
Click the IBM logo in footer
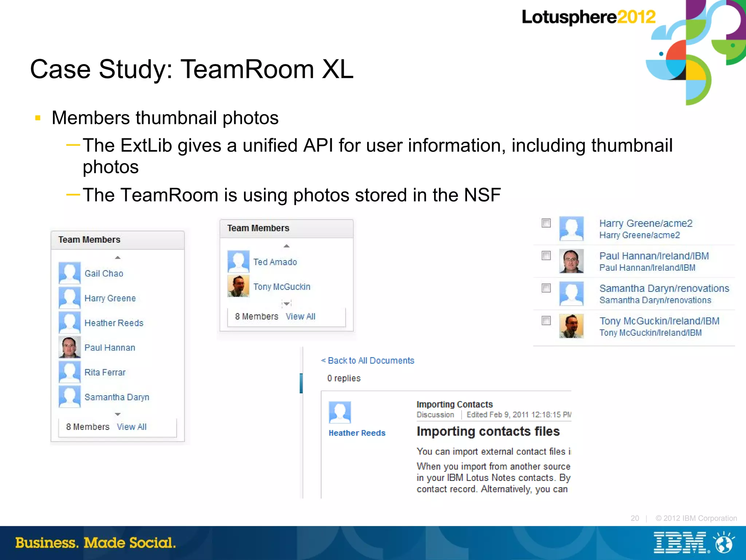pyautogui.click(x=681, y=543)
